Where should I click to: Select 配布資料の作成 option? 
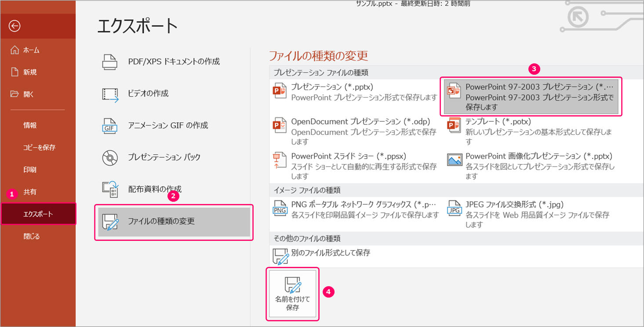pos(174,189)
